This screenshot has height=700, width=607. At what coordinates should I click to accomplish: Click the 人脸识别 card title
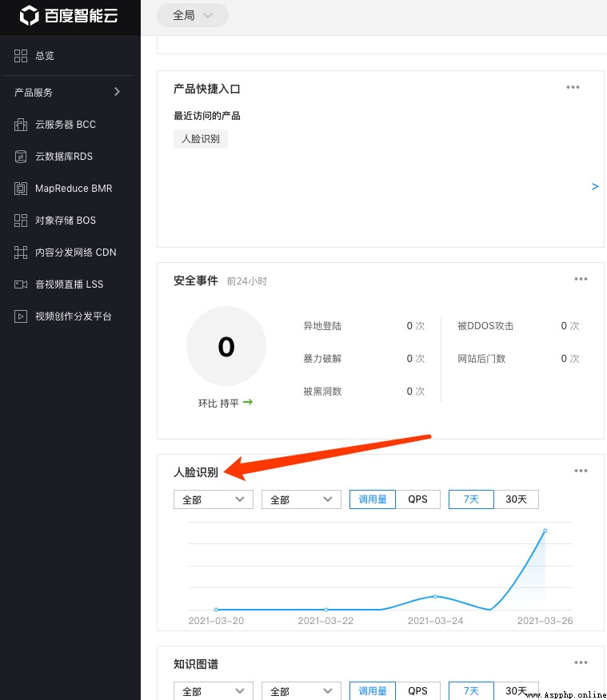(x=196, y=472)
